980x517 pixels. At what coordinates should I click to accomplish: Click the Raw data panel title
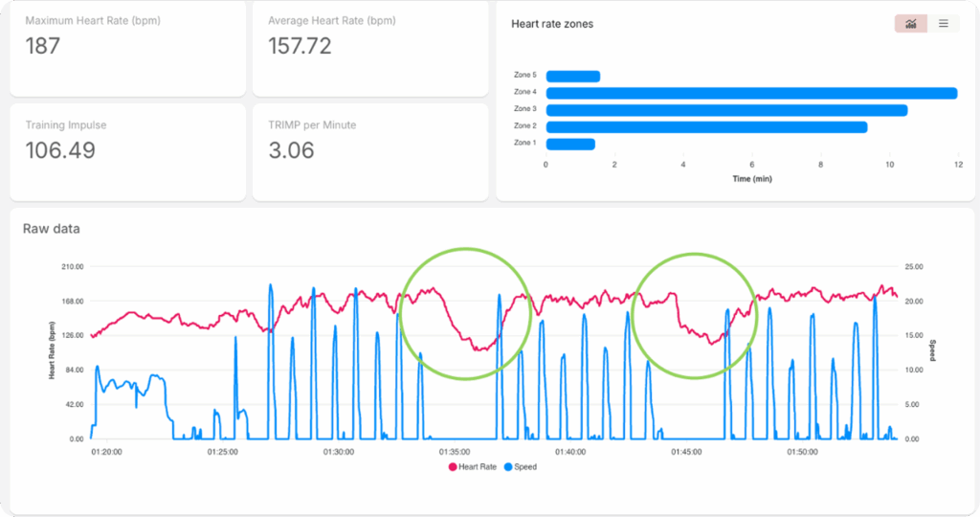(52, 229)
